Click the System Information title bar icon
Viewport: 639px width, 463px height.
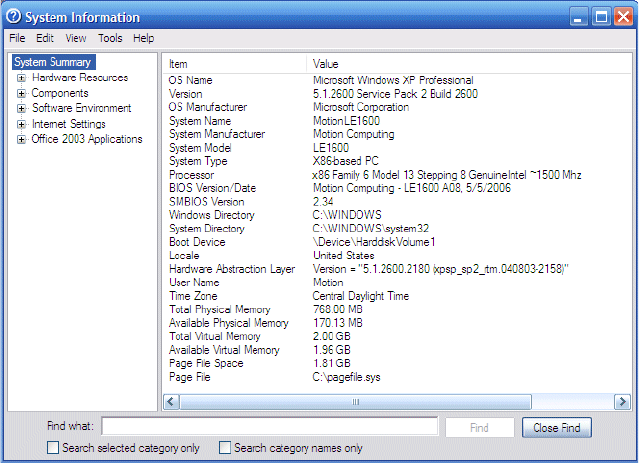point(14,17)
